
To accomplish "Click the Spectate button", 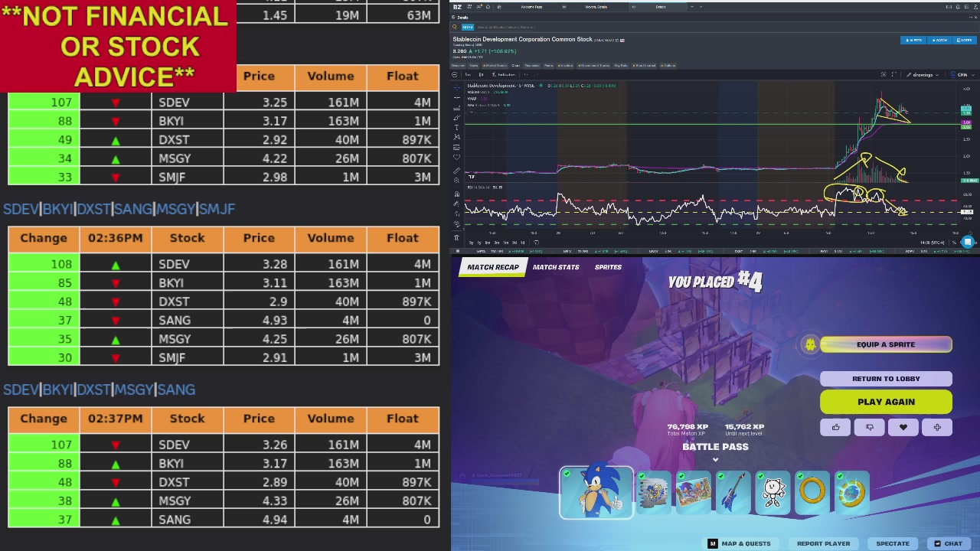I will point(893,543).
